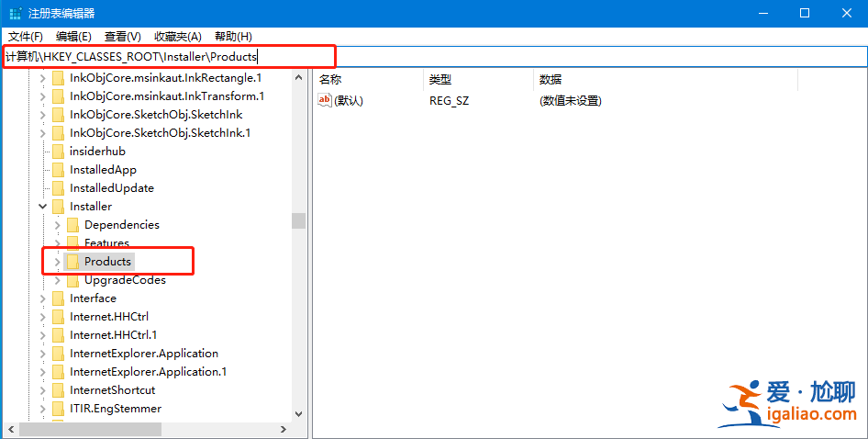
Task: Click the InkObjCore.msinkaut.InkRectangle.1 folder icon
Action: coord(58,78)
